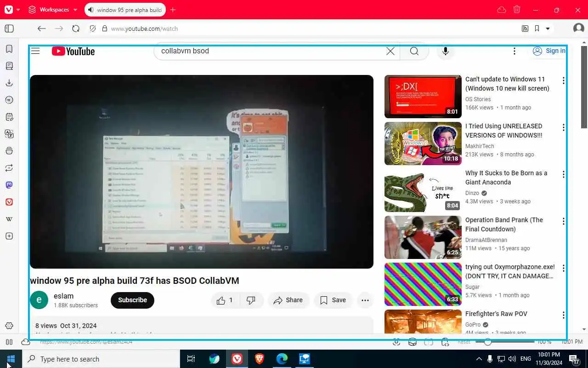Open Vivaldi settings gear

(x=9, y=326)
